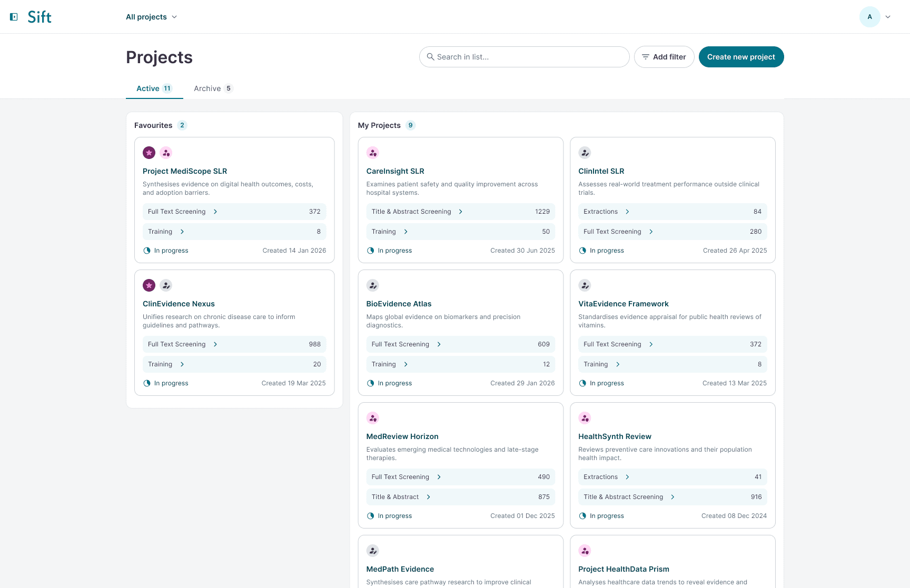The height and width of the screenshot is (588, 910).
Task: Open CareInsight SLR title link
Action: (395, 171)
